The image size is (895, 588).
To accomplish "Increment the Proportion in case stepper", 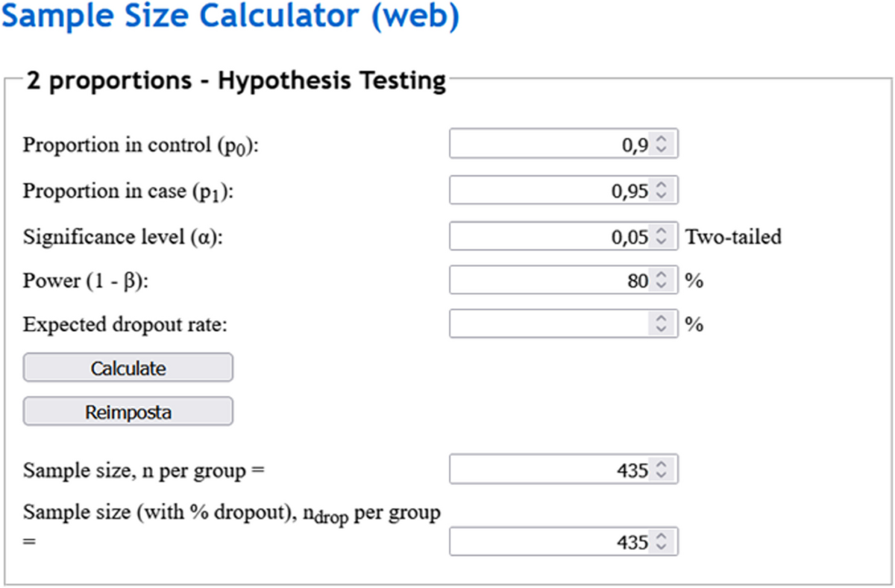I will pyautogui.click(x=661, y=186).
